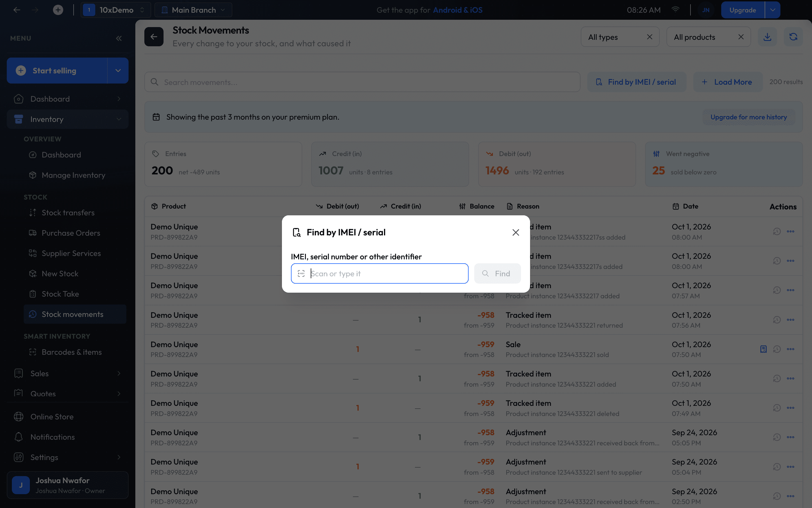Collapse the Inventory menu section
812x508 pixels.
[x=67, y=119]
